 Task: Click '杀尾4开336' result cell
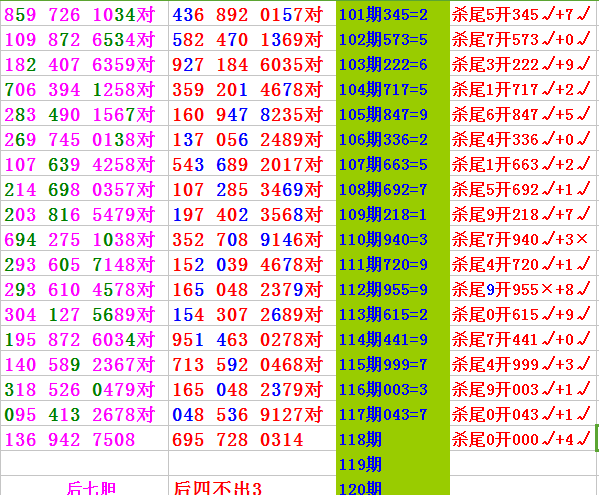point(524,139)
